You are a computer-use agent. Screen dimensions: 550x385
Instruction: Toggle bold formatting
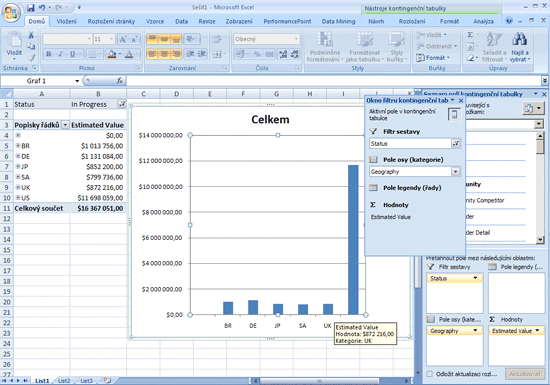click(x=49, y=54)
